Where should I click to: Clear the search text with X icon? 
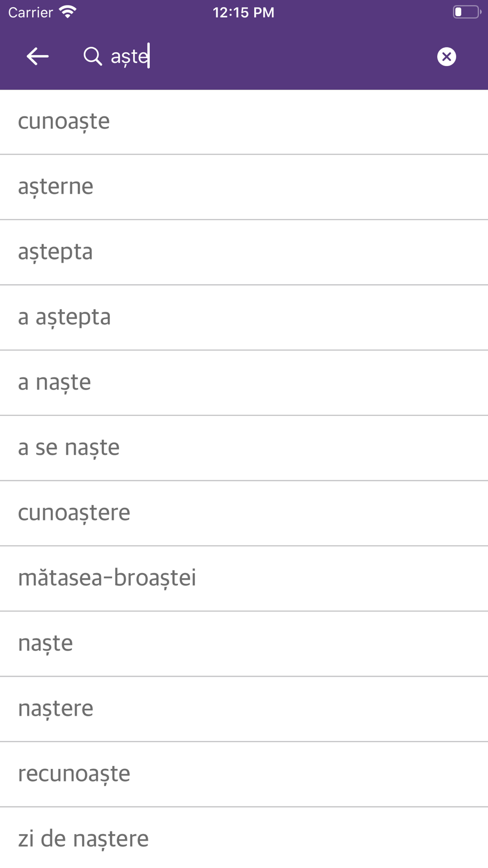[x=447, y=57]
